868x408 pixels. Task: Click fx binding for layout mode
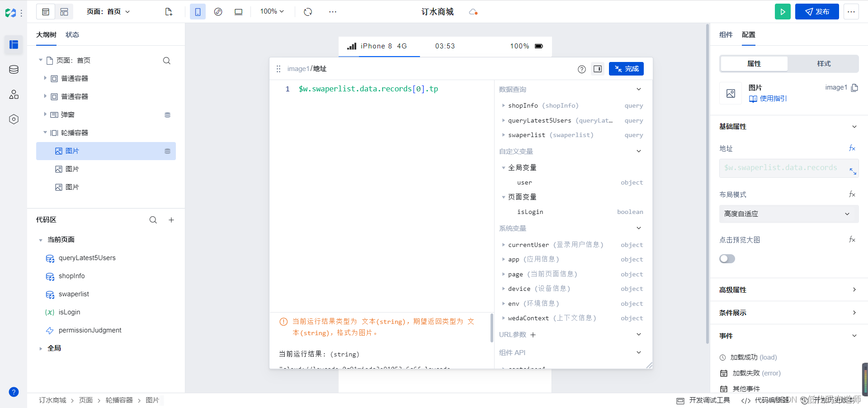pos(852,195)
